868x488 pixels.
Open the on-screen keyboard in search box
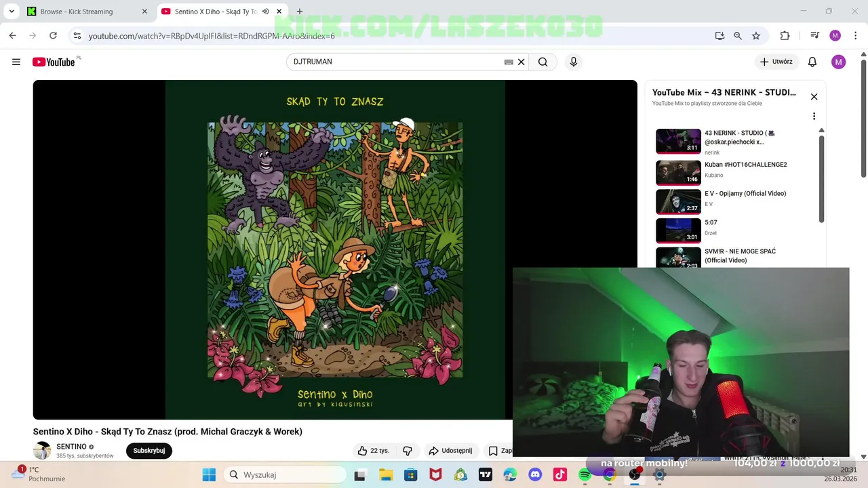click(x=509, y=62)
